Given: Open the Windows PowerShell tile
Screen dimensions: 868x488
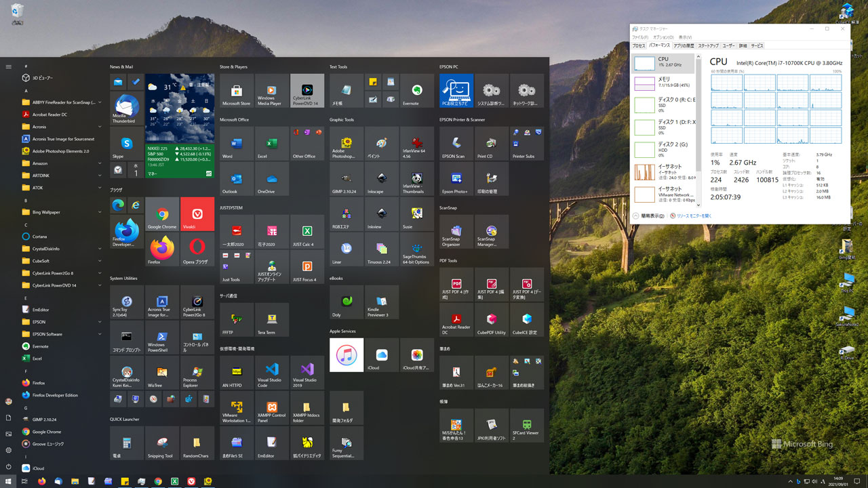Looking at the screenshot, I should pos(162,338).
